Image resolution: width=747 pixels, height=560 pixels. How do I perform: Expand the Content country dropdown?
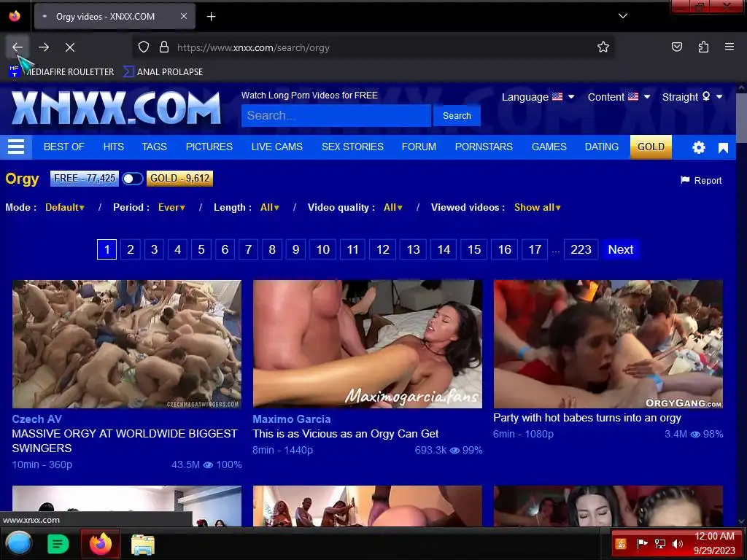619,97
